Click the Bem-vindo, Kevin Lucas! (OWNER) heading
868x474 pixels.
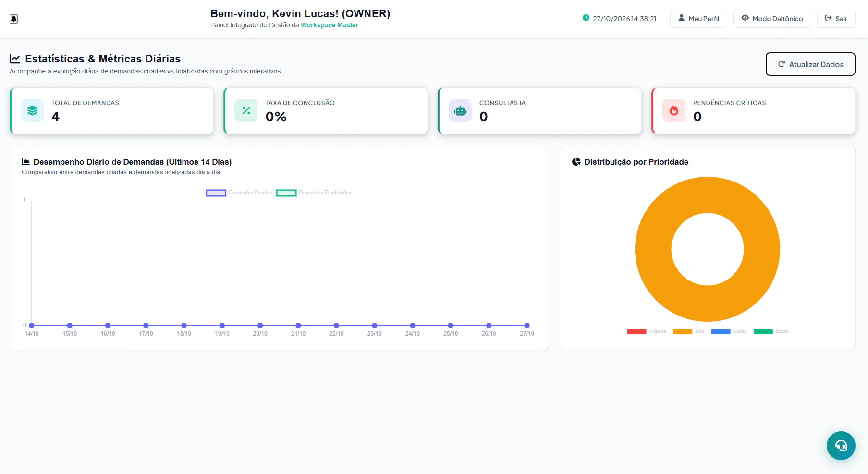(300, 13)
